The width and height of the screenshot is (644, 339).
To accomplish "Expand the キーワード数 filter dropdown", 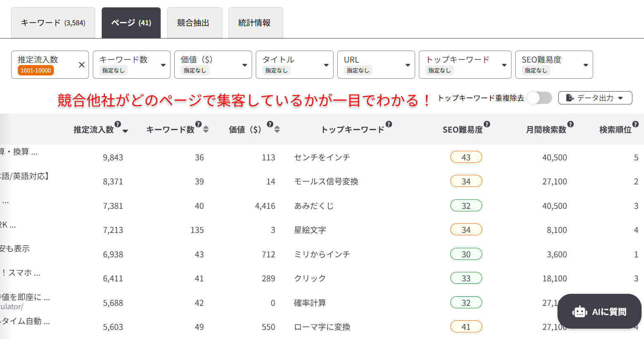I will pyautogui.click(x=131, y=65).
